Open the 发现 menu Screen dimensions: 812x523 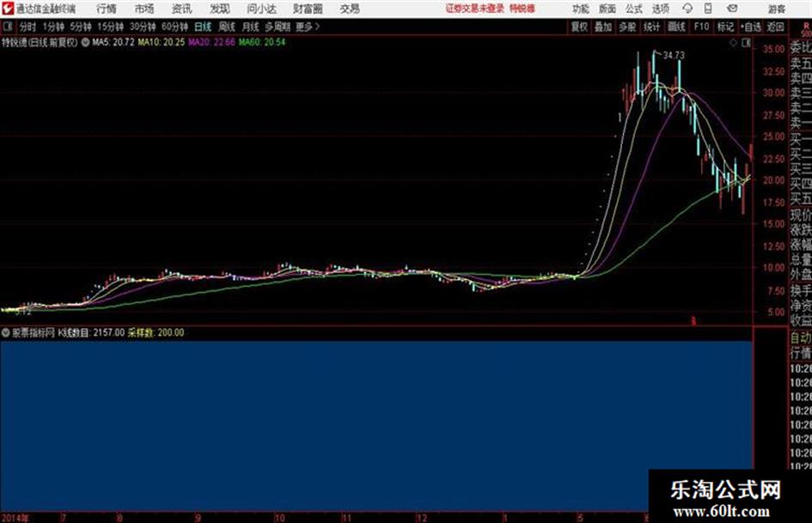[220, 9]
